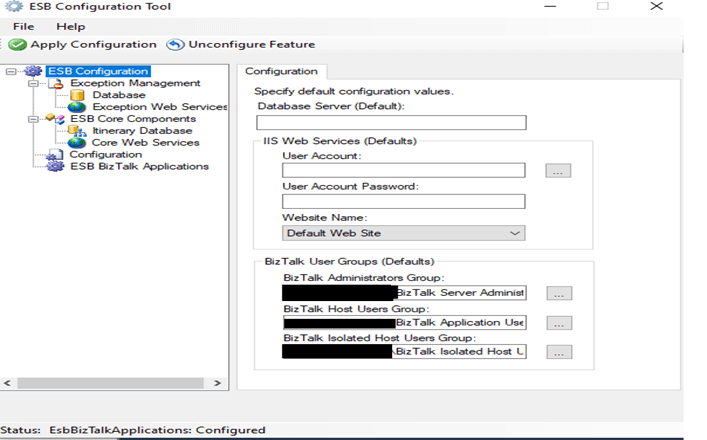707x440 pixels.
Task: Open the Help menu
Action: pos(70,26)
